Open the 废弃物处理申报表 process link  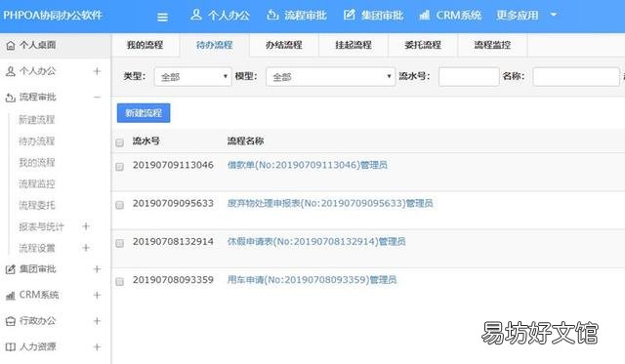(330, 204)
